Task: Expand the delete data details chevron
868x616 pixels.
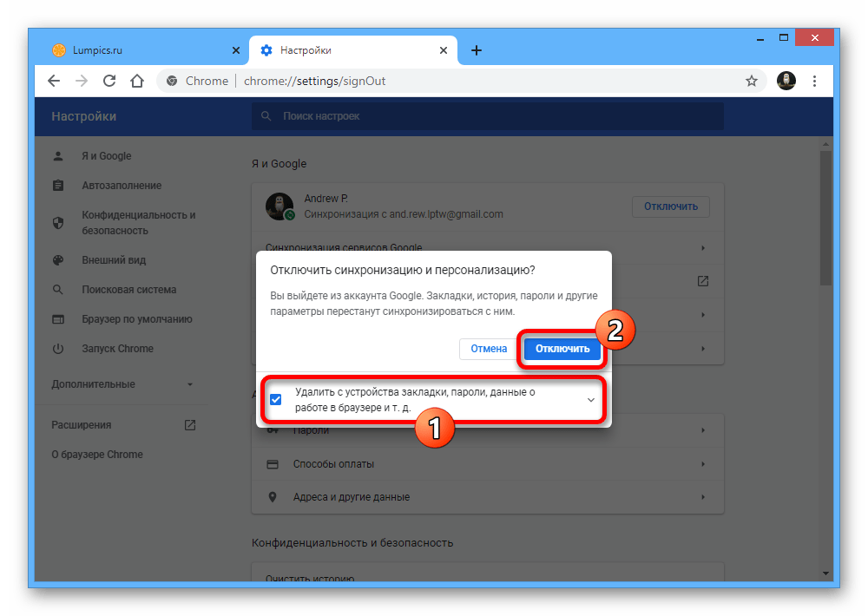Action: [x=591, y=400]
